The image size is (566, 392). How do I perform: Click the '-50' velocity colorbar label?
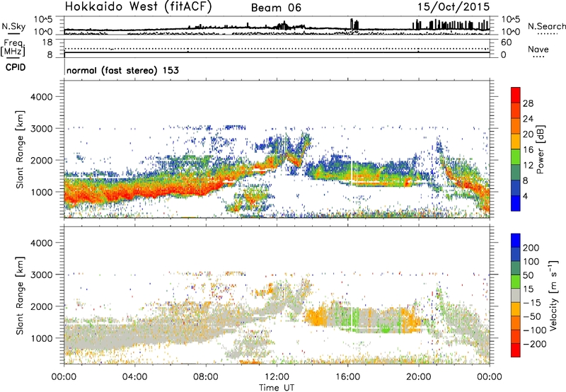point(532,316)
